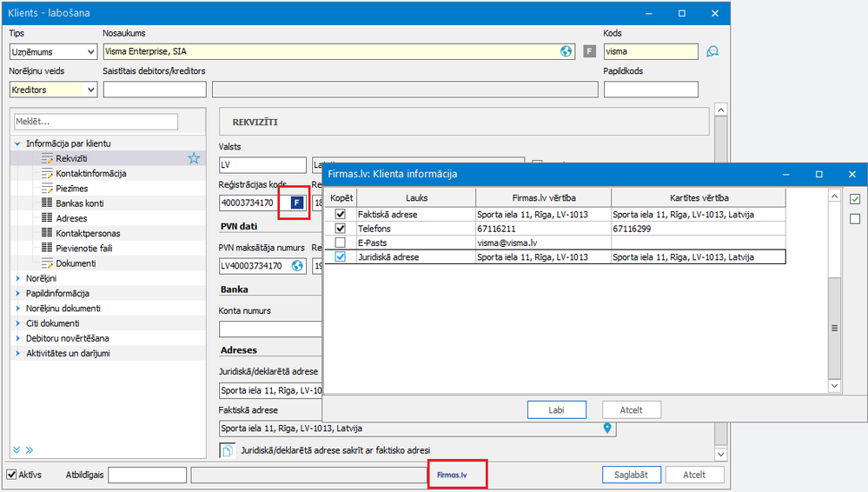Viewport: 868px width, 492px height.
Task: Enable Kopēt checkbox for E-Pasts row
Action: tap(341, 243)
